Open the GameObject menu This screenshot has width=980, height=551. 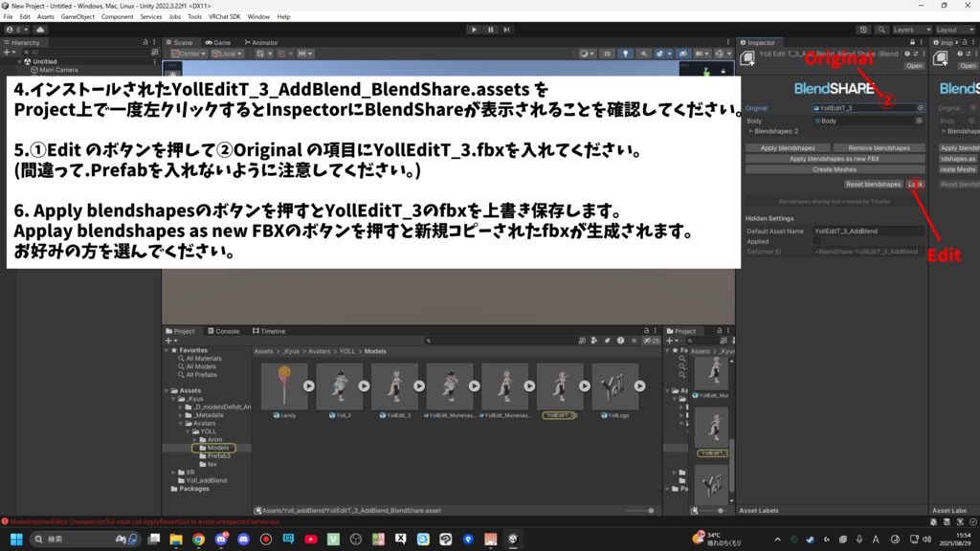click(x=78, y=16)
